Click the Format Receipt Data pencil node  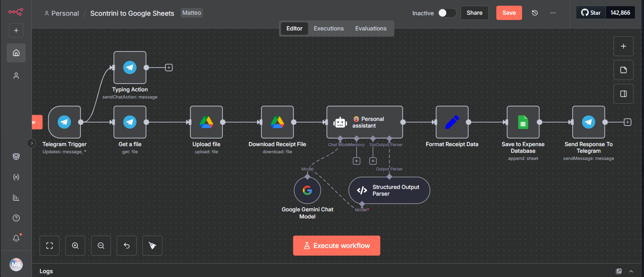click(452, 122)
